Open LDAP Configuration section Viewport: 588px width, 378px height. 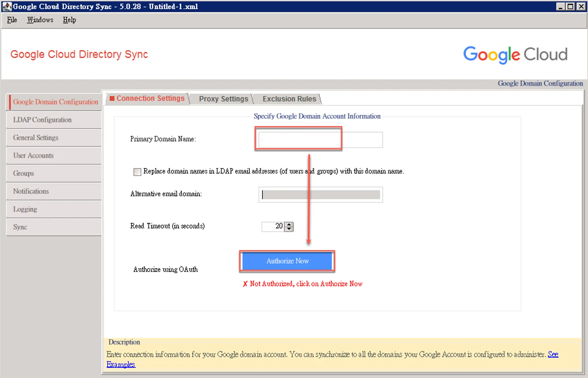pos(54,120)
